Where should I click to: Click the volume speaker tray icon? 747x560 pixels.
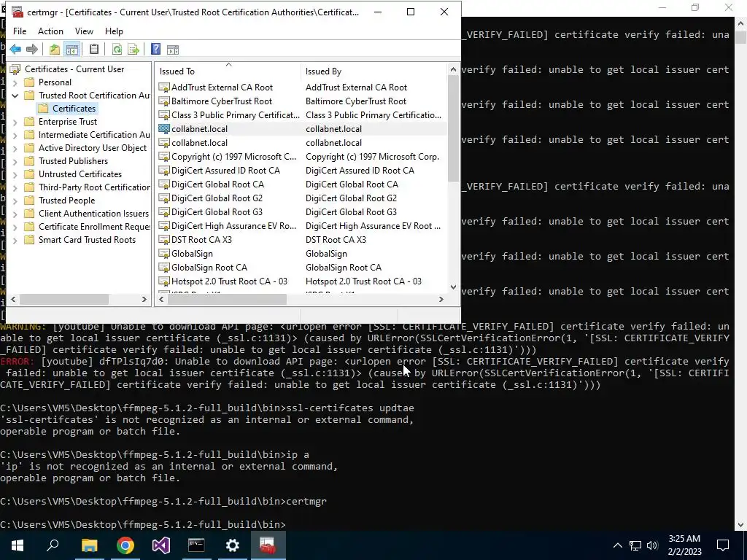click(x=652, y=545)
